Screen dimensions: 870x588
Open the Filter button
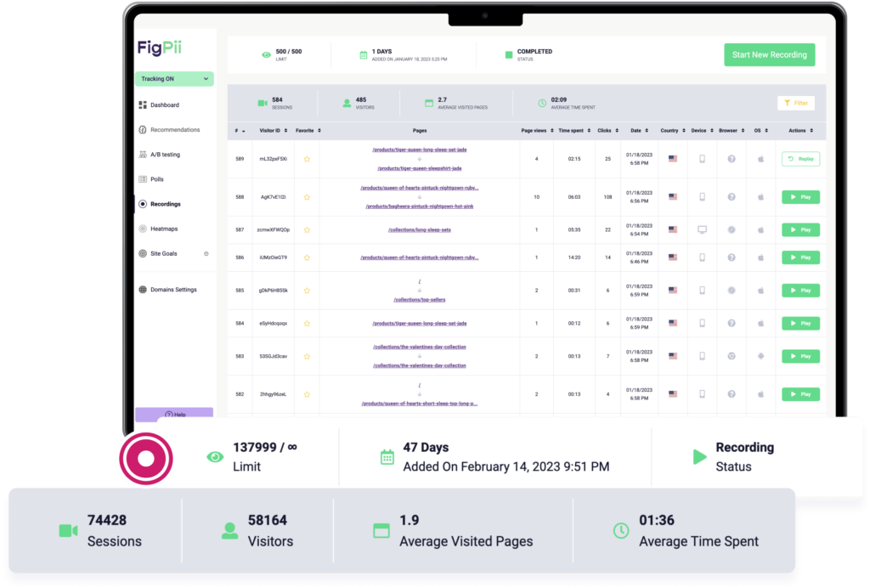pyautogui.click(x=795, y=103)
